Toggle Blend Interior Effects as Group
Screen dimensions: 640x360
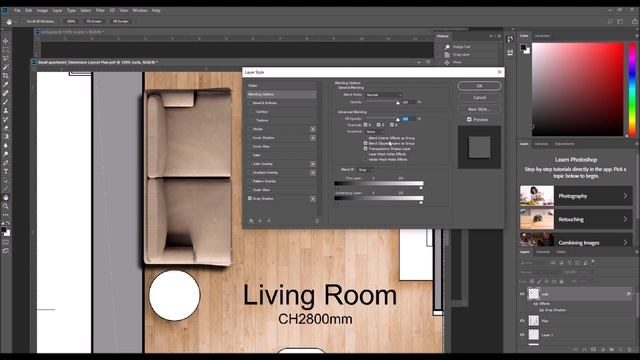[x=365, y=138]
